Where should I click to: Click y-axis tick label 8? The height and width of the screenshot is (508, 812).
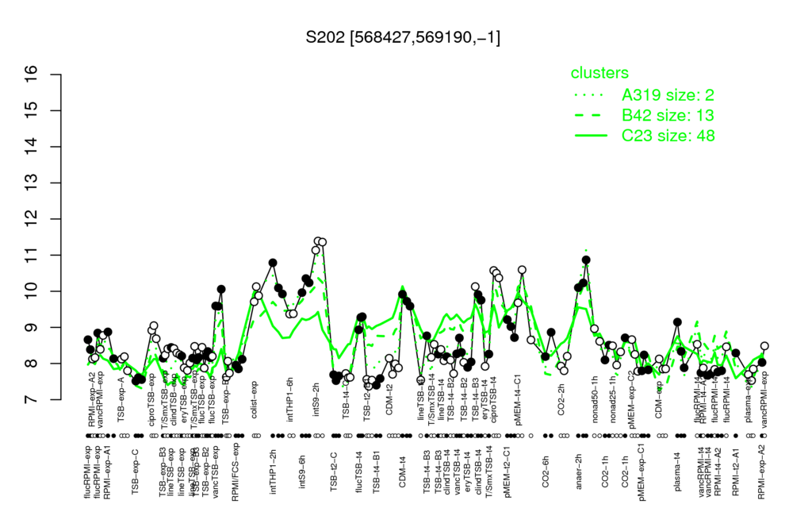(x=32, y=364)
